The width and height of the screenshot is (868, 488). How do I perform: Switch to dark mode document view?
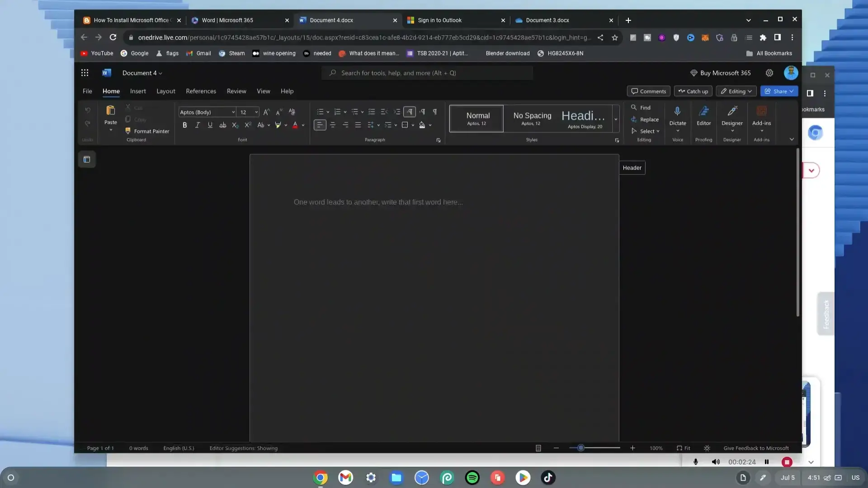pyautogui.click(x=707, y=448)
